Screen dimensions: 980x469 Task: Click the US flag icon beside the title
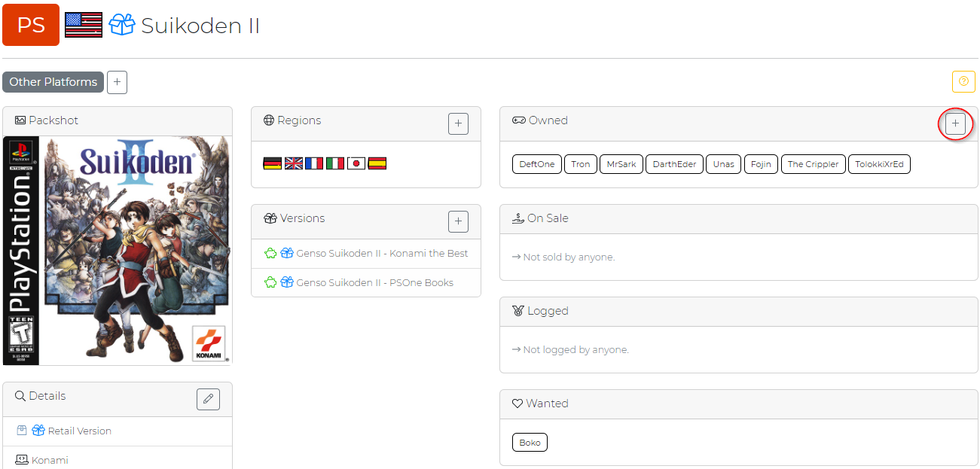point(84,25)
